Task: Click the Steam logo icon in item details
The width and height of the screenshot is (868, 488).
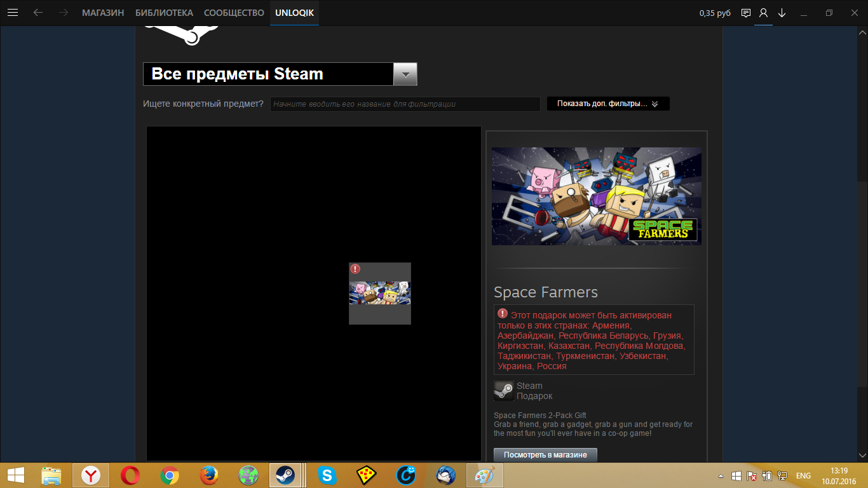Action: pos(504,391)
